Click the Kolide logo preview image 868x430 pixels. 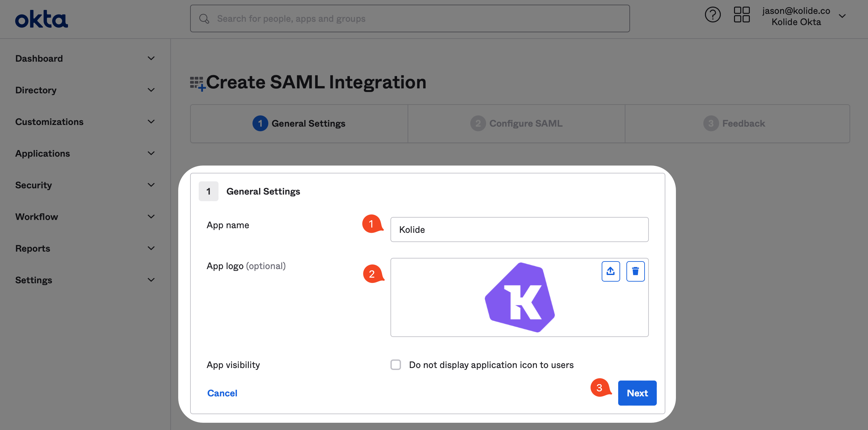(x=519, y=297)
